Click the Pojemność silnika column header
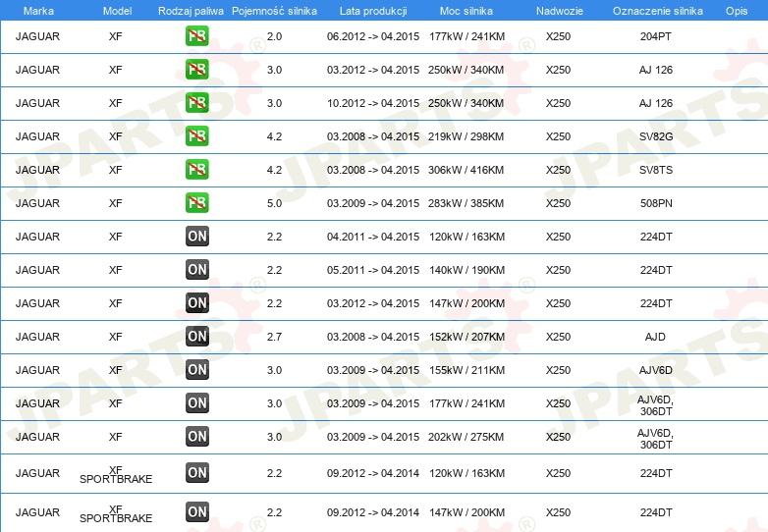The image size is (768, 532). click(x=274, y=11)
